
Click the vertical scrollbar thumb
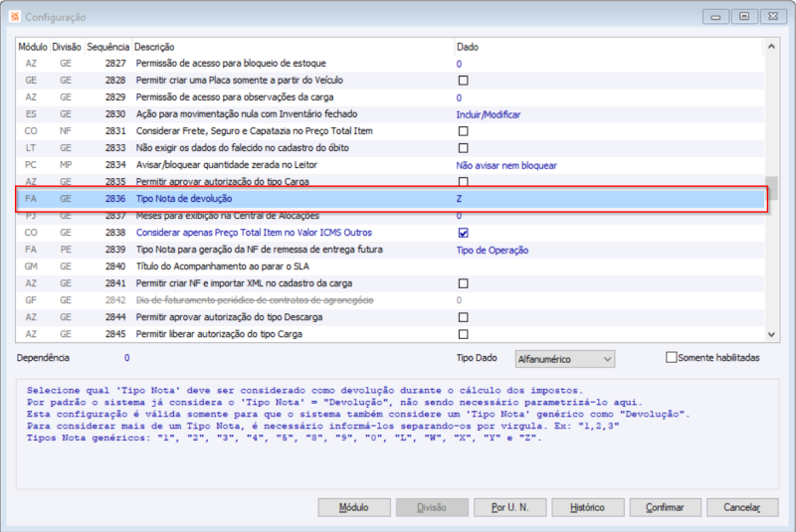772,188
